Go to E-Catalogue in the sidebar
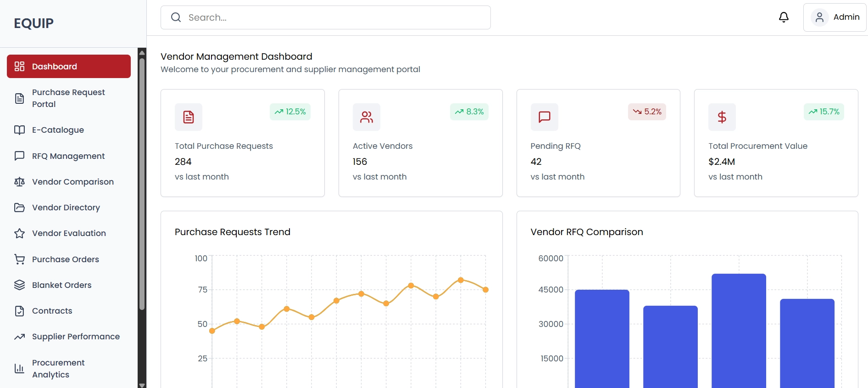 click(x=69, y=130)
